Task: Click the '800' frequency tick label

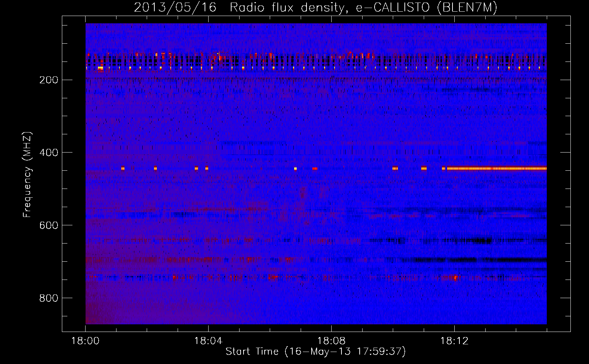Action: [x=48, y=298]
